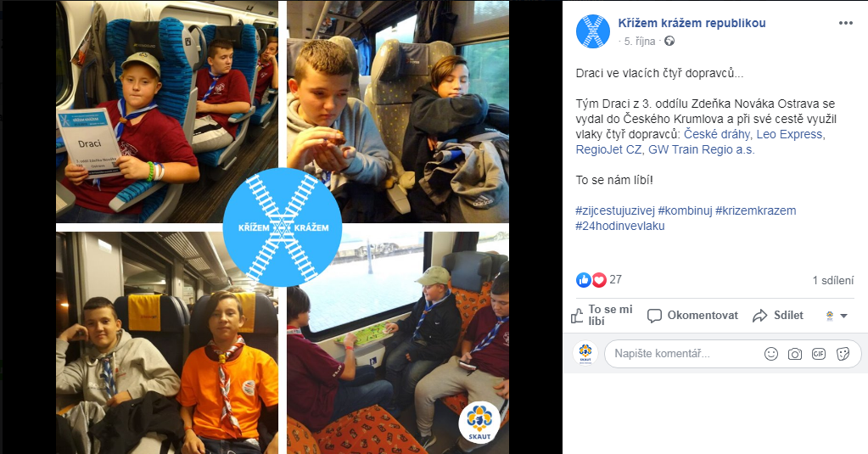Follow the RegioJet CZ link

pos(609,149)
